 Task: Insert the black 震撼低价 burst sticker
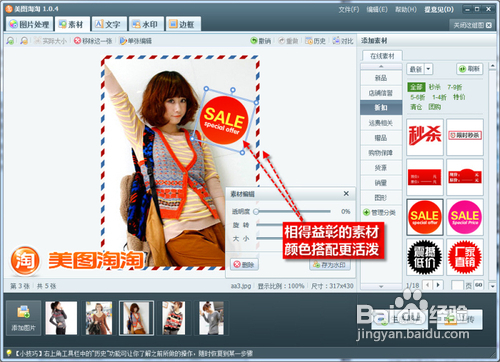click(425, 257)
